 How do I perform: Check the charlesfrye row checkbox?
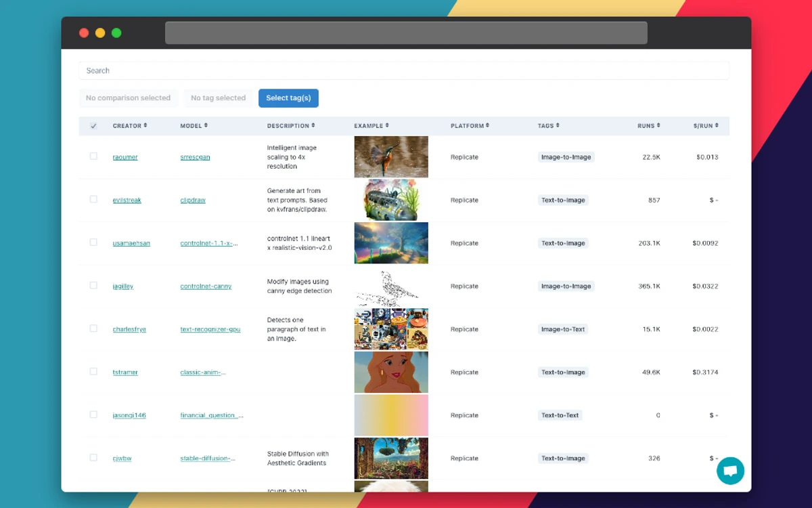[x=93, y=329]
